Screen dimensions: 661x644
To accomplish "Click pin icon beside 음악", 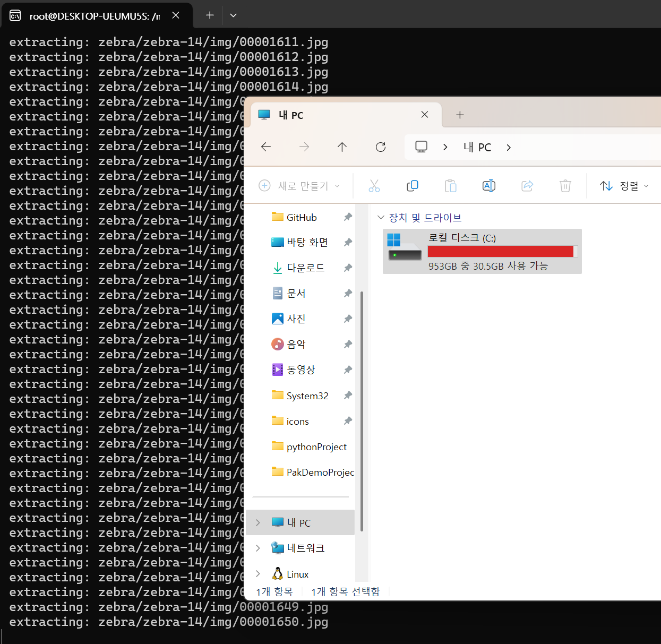I will (348, 345).
